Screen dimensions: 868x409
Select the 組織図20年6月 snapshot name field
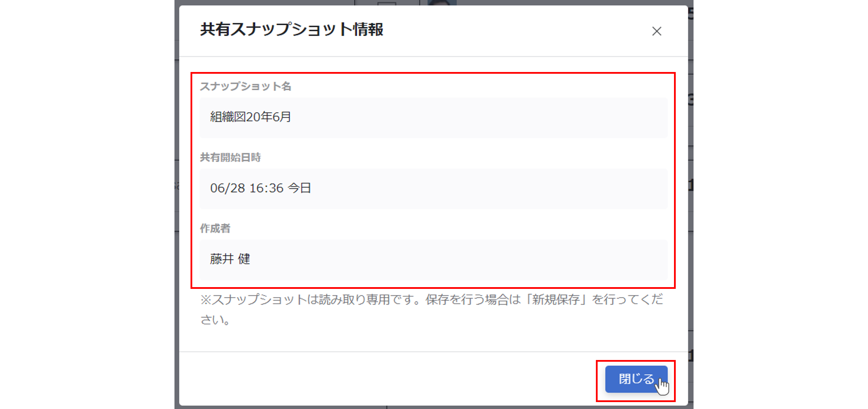[433, 118]
